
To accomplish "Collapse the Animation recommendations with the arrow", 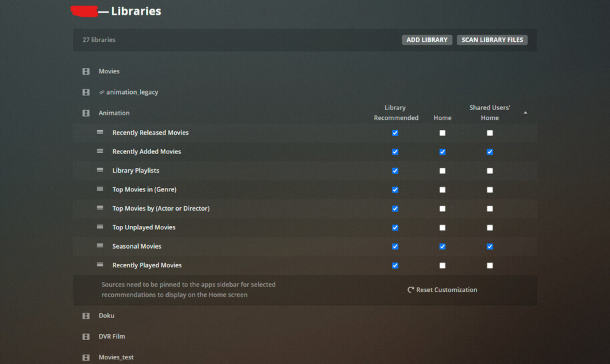I will (x=525, y=113).
